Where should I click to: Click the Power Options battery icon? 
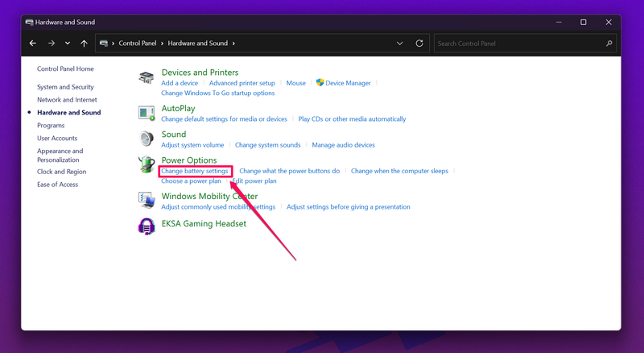pyautogui.click(x=147, y=165)
